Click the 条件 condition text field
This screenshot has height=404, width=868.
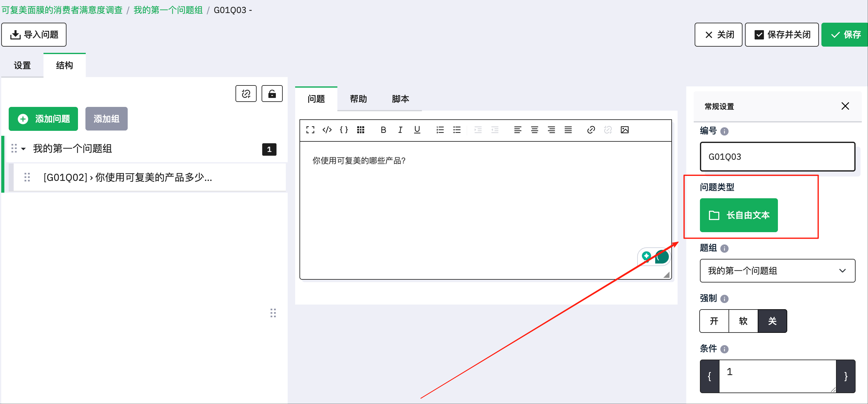click(x=777, y=376)
